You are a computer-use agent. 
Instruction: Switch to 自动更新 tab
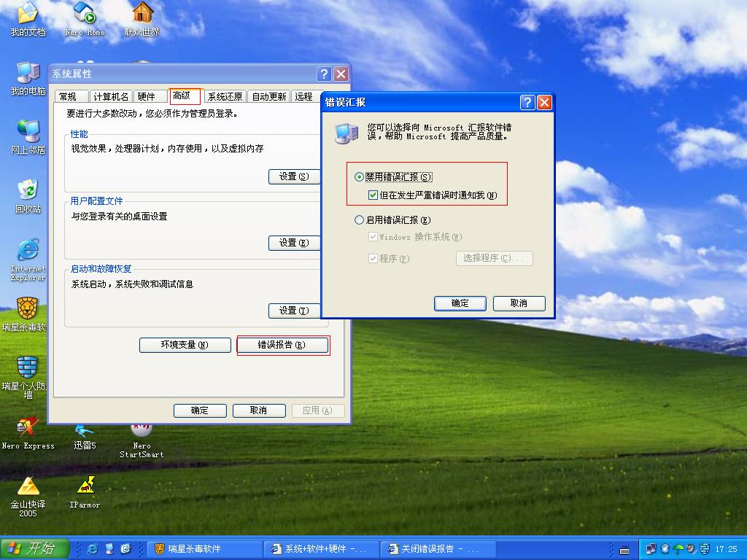268,97
